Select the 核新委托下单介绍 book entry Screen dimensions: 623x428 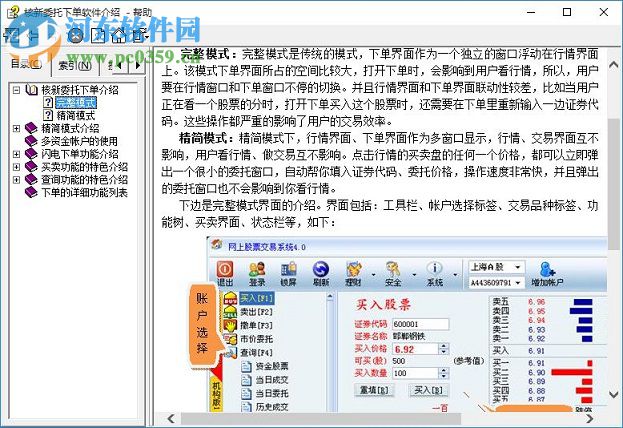point(80,90)
